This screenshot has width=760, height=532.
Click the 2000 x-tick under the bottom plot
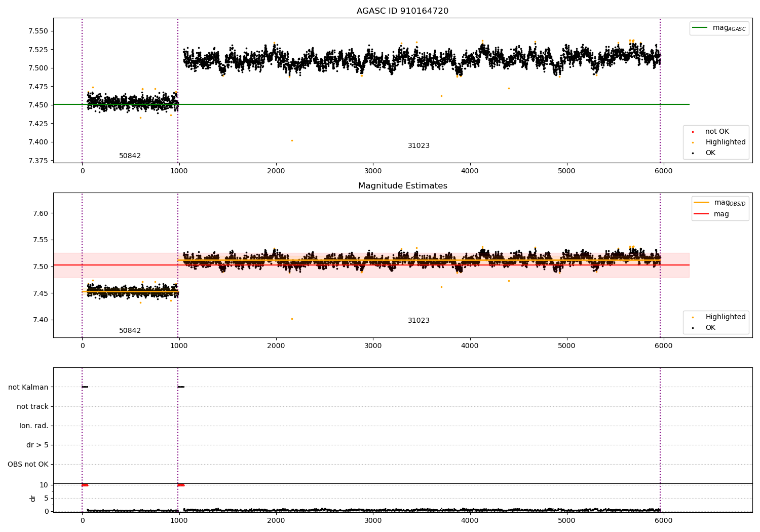coord(276,520)
